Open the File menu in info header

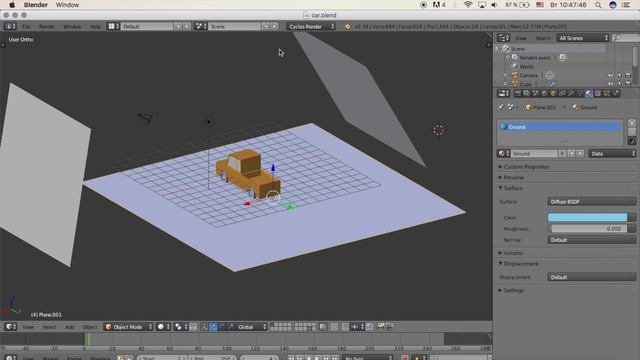pyautogui.click(x=26, y=27)
